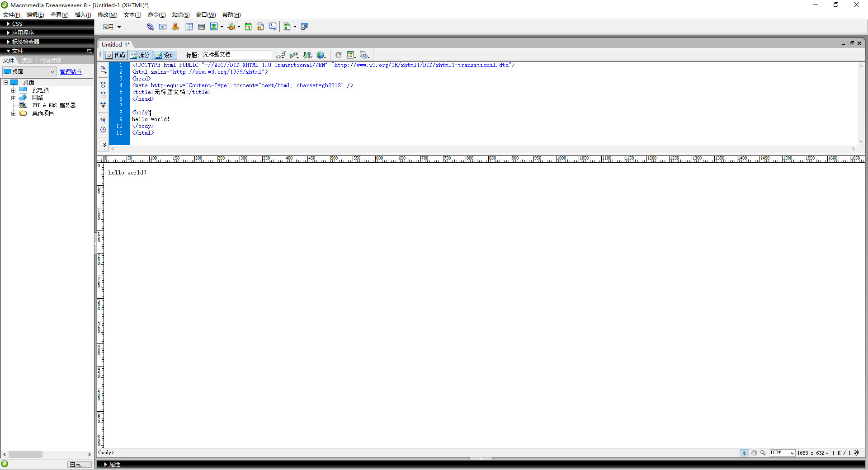This screenshot has width=868, height=470.
Task: Select the Zoom magnifier tool
Action: pyautogui.click(x=763, y=453)
